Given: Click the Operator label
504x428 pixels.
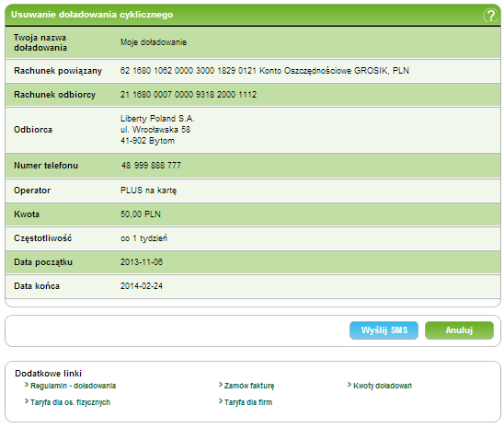Looking at the screenshot, I should coord(32,191).
